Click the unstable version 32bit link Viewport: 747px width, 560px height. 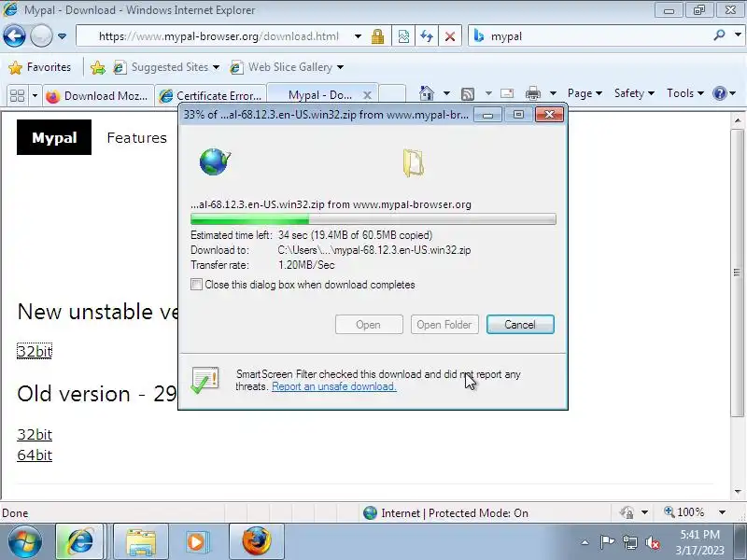coord(35,351)
